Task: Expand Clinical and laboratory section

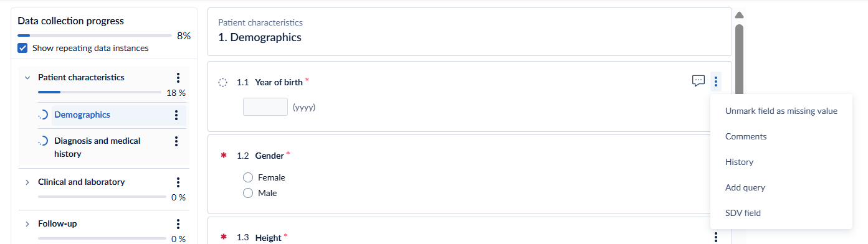Action: coord(27,182)
